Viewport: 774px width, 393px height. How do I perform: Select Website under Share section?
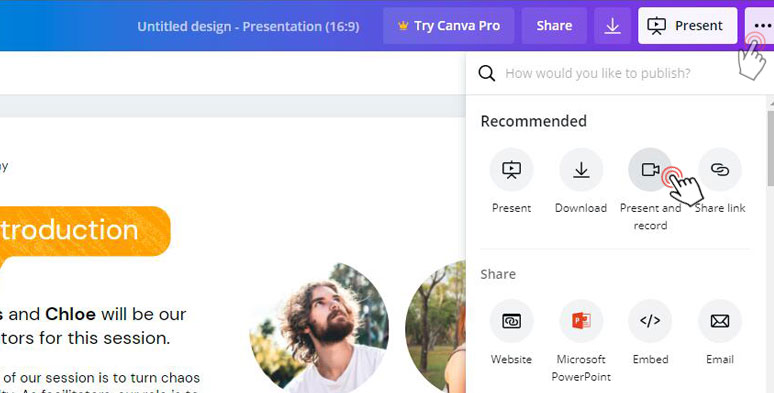click(x=511, y=321)
